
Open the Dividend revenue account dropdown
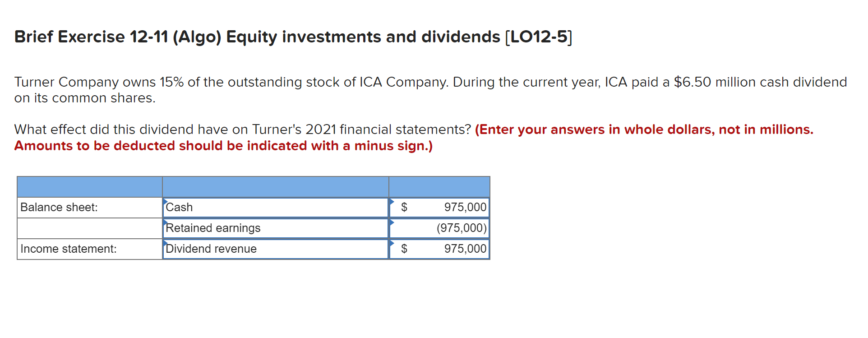pos(275,249)
